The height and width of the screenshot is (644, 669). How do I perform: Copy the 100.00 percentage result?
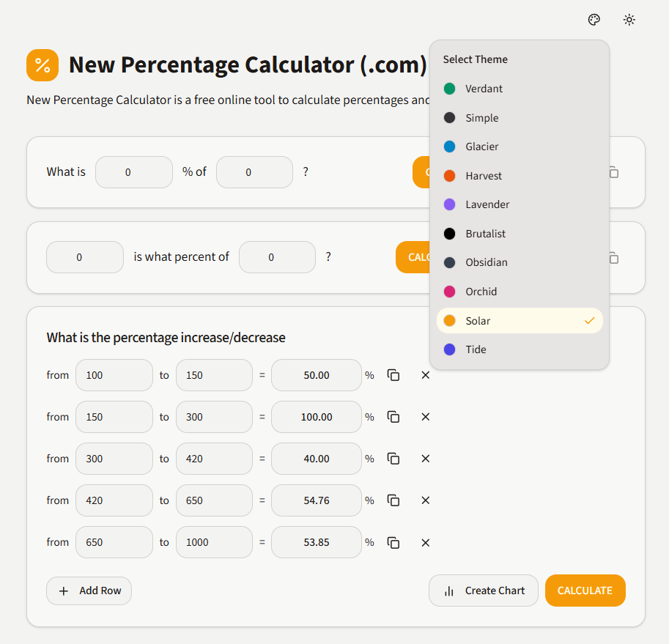tap(393, 417)
